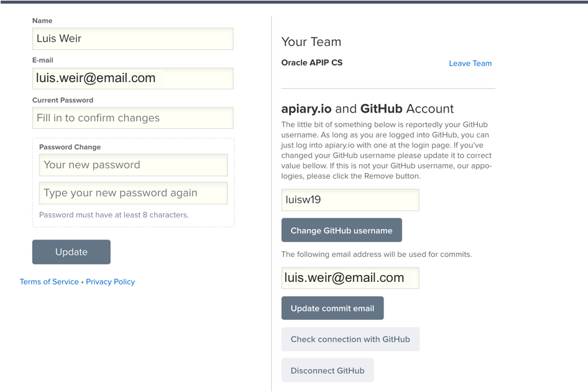
Task: Click the Update commit email button
Action: coord(333,308)
